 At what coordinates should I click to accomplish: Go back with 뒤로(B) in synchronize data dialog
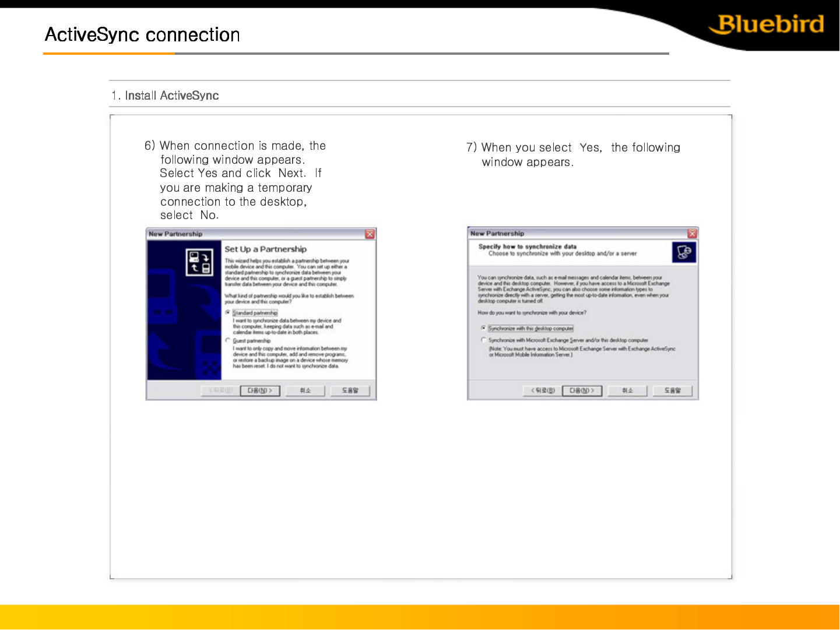542,390
